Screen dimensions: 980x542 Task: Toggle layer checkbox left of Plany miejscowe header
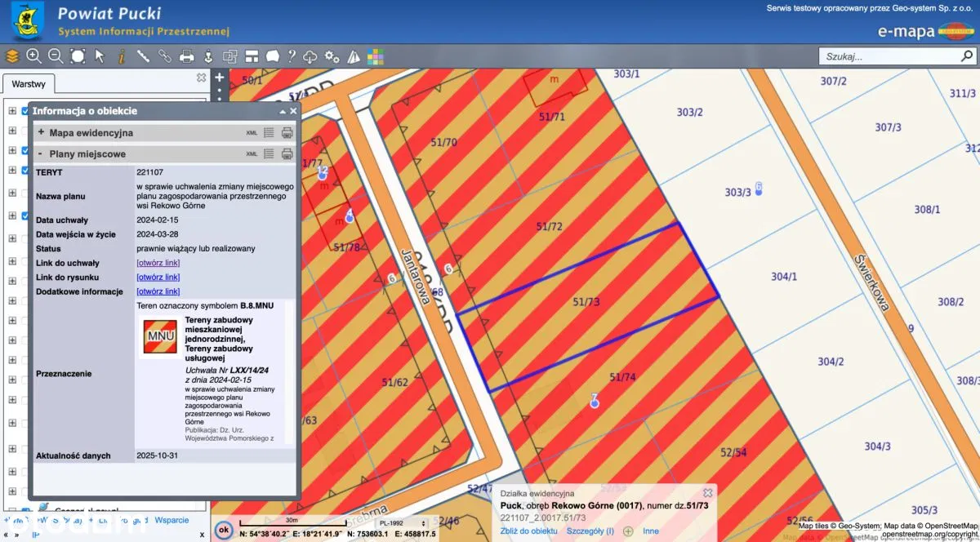tap(25, 151)
